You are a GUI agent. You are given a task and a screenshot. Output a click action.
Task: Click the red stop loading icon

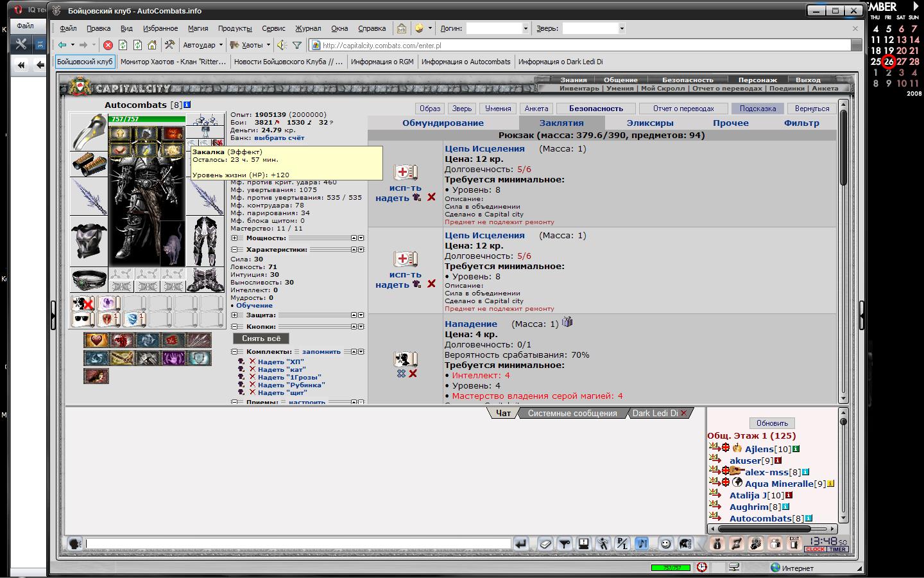(108, 45)
